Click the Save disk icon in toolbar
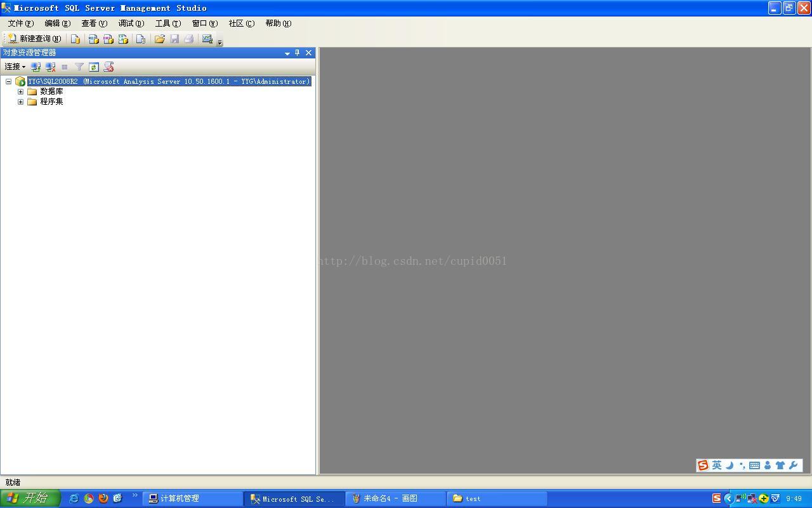812x508 pixels. pos(174,39)
